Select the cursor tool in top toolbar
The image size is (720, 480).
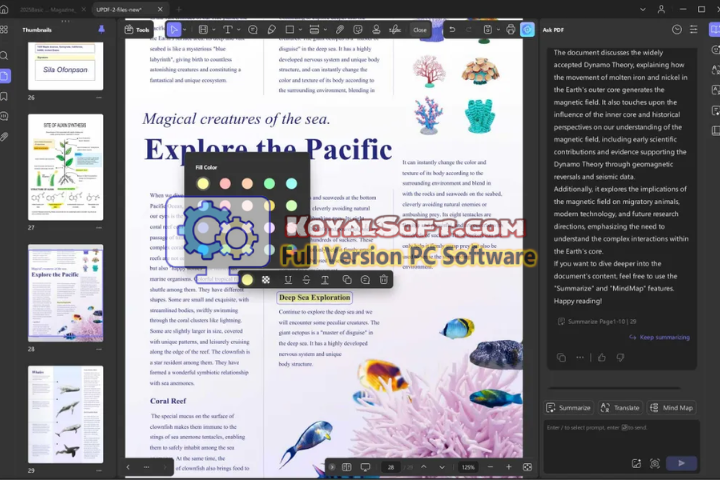click(x=175, y=30)
